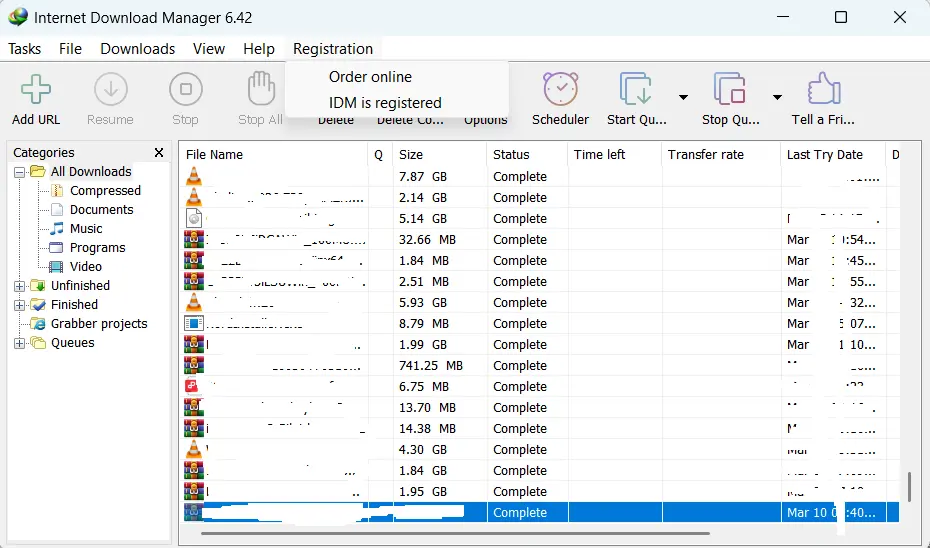Screen dimensions: 930x548
Task: Open the Scheduler clock icon
Action: 560,89
